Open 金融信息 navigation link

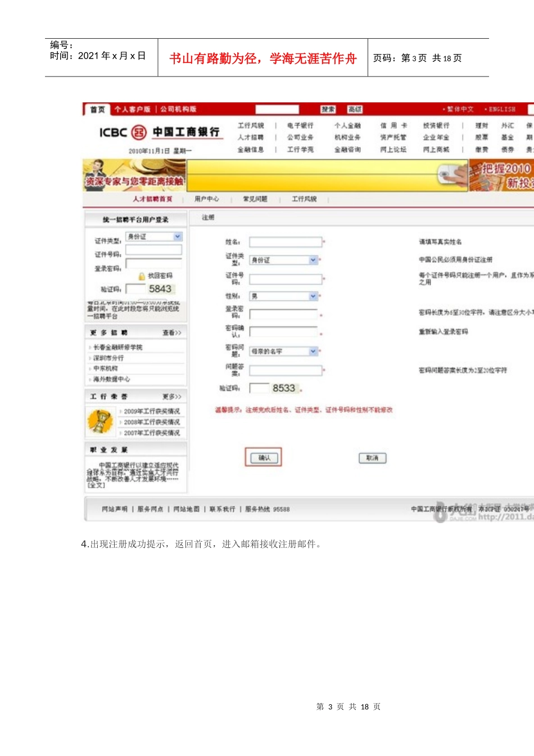pos(250,150)
